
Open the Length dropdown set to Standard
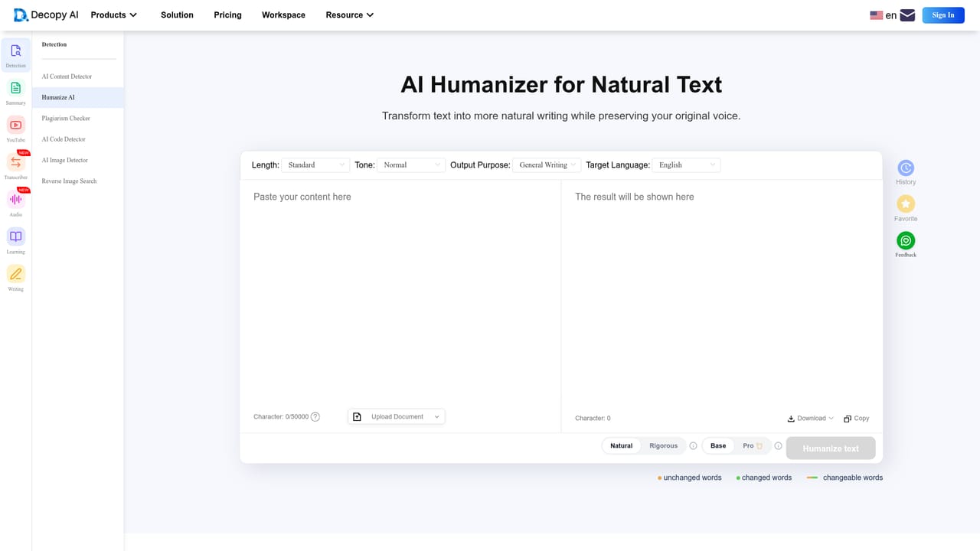point(315,165)
